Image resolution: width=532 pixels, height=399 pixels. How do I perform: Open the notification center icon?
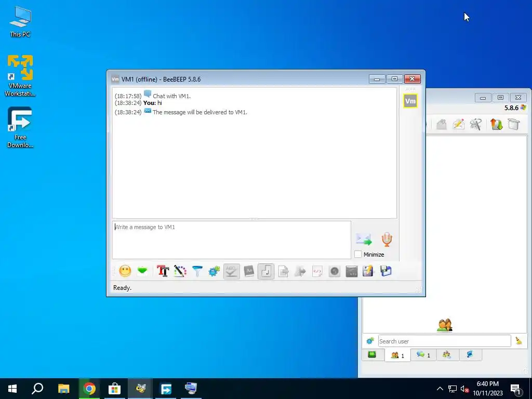pyautogui.click(x=516, y=390)
